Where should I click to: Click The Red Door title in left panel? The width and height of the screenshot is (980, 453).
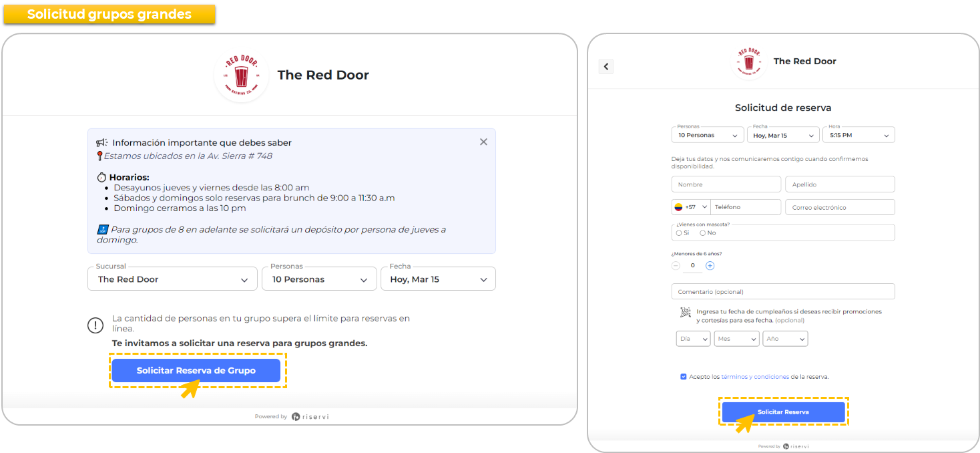[323, 75]
